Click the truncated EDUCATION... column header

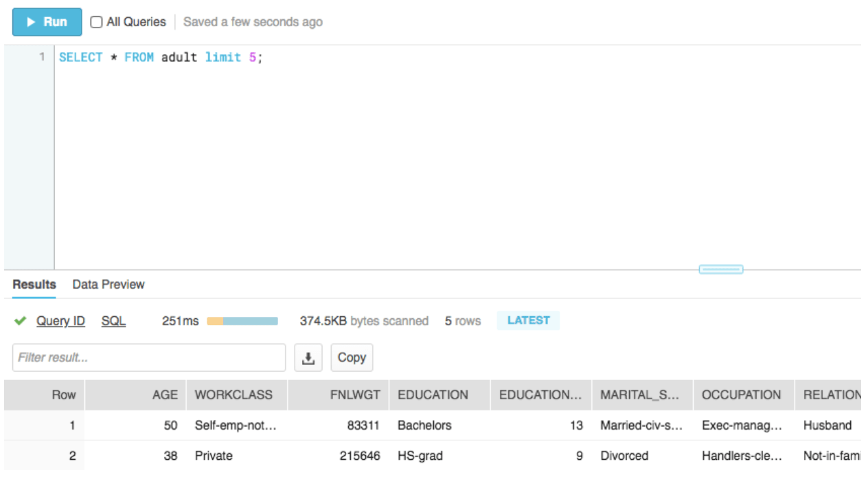pyautogui.click(x=541, y=395)
